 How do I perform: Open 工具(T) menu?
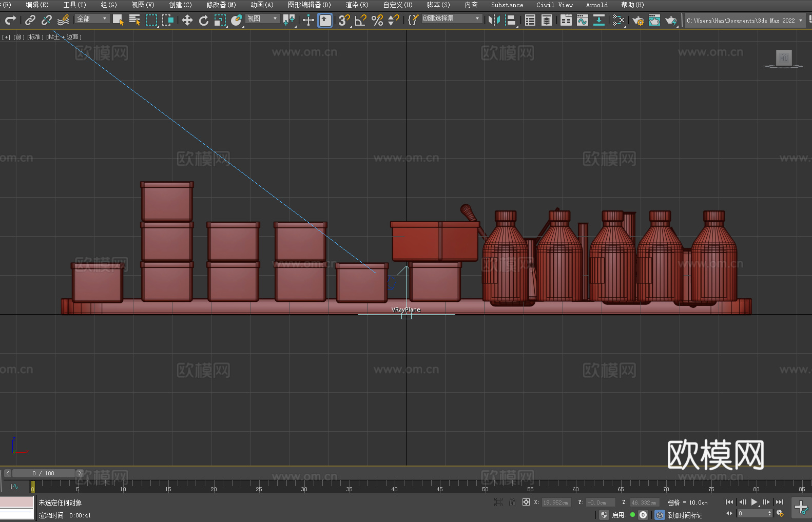click(74, 5)
